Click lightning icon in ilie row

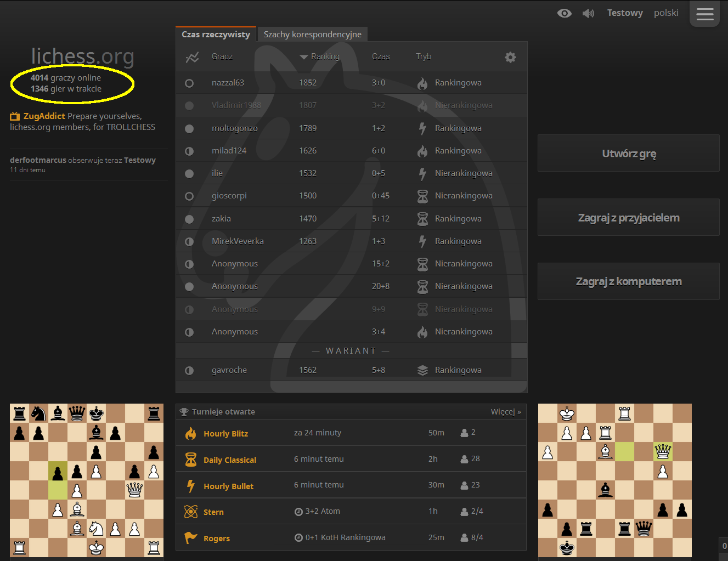point(422,174)
